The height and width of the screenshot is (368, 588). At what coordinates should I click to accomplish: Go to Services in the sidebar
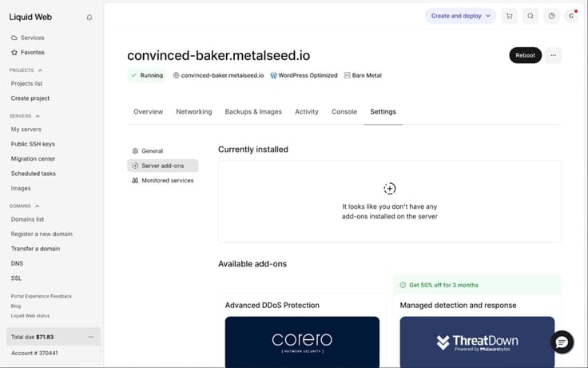(x=32, y=38)
